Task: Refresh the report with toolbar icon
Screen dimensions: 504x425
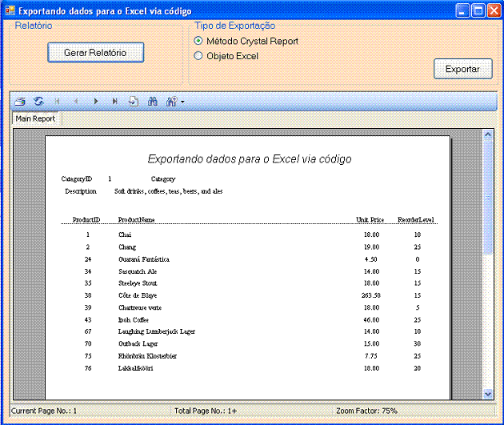Action: click(x=38, y=102)
